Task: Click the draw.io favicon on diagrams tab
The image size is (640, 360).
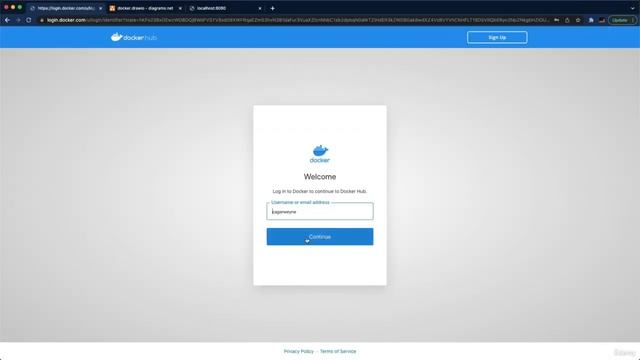Action: (112, 8)
